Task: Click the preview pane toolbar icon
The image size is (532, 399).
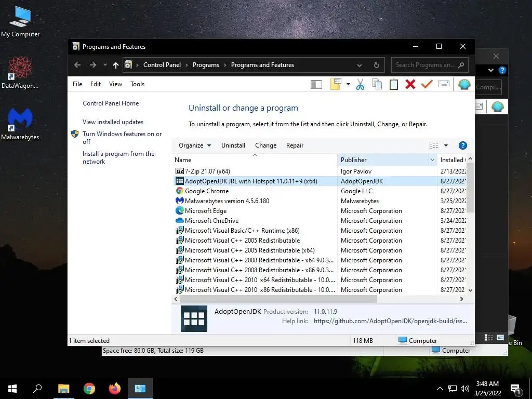Action: click(x=316, y=84)
